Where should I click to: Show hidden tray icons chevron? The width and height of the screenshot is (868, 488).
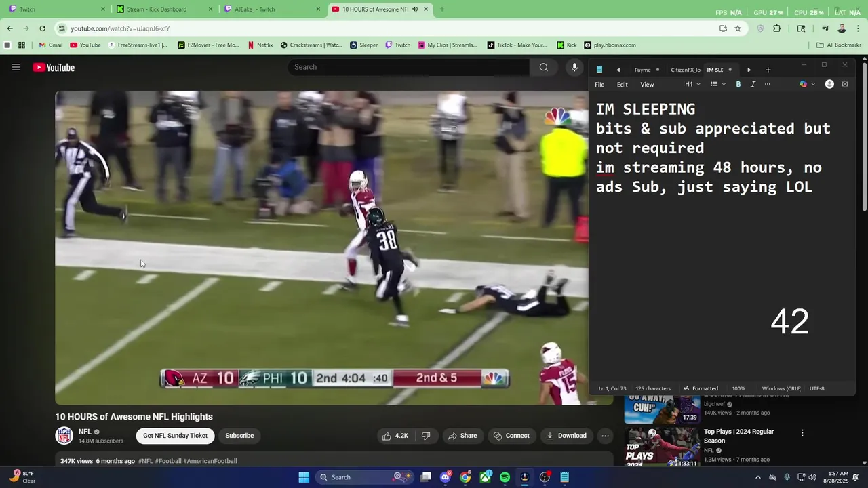coord(757,477)
